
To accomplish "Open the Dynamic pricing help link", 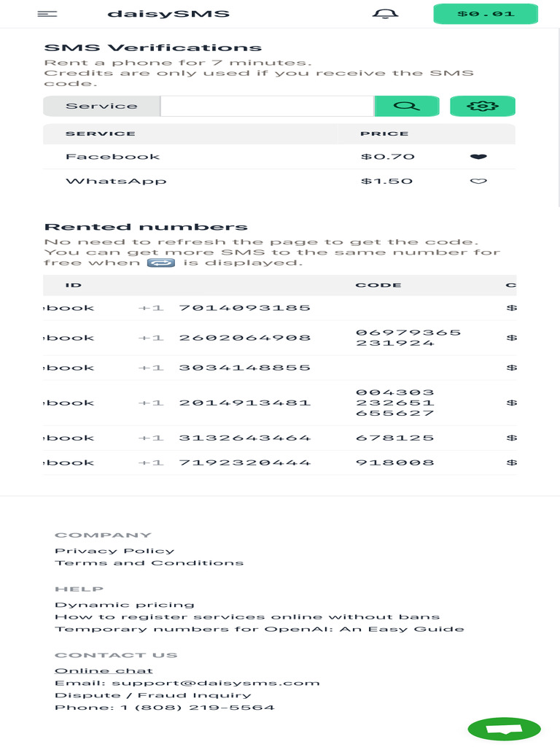I will (x=124, y=605).
